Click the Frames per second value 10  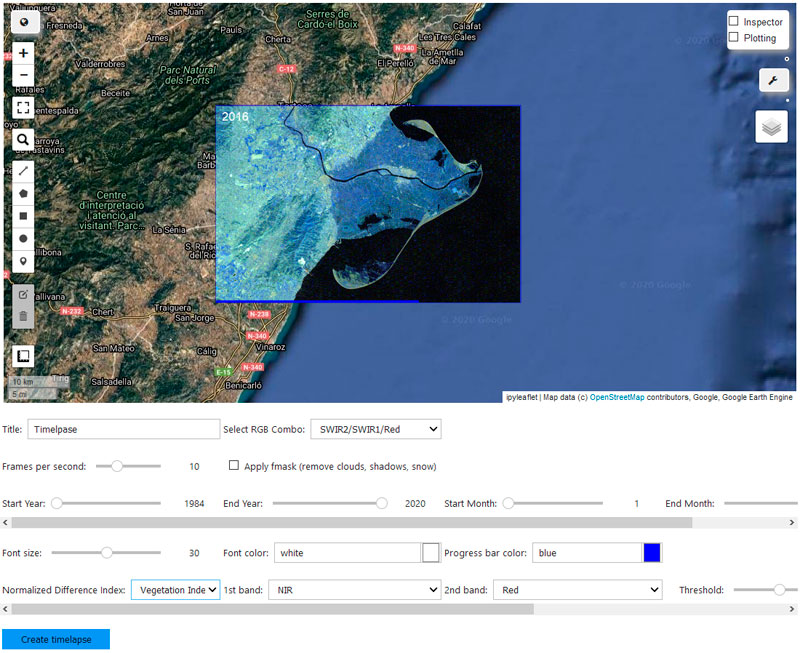click(x=194, y=466)
